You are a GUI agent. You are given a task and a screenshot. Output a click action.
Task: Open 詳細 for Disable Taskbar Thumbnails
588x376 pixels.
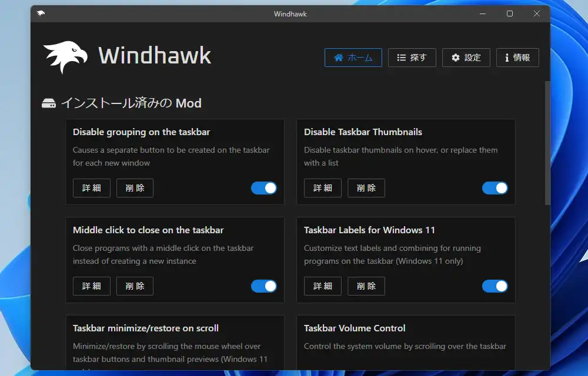[x=323, y=188]
